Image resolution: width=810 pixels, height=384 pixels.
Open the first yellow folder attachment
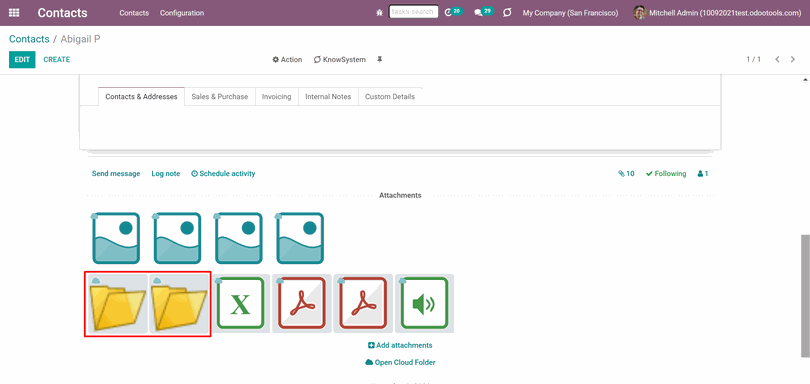(118, 304)
